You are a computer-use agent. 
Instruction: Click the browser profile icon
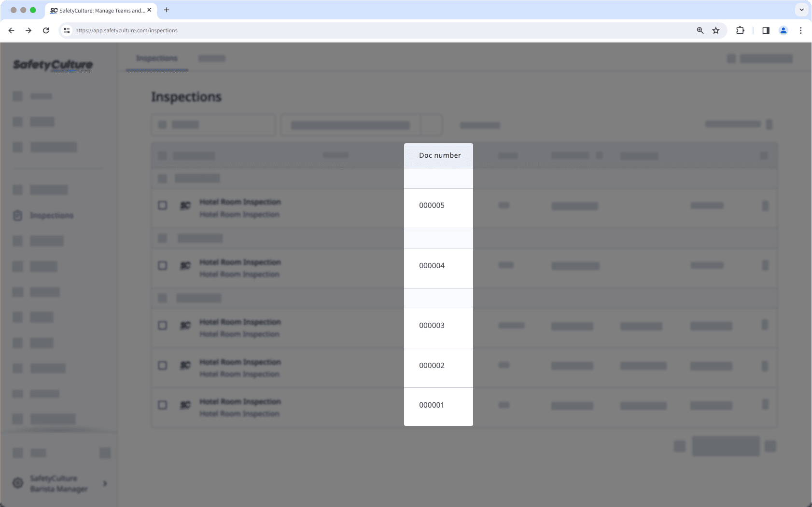click(784, 30)
